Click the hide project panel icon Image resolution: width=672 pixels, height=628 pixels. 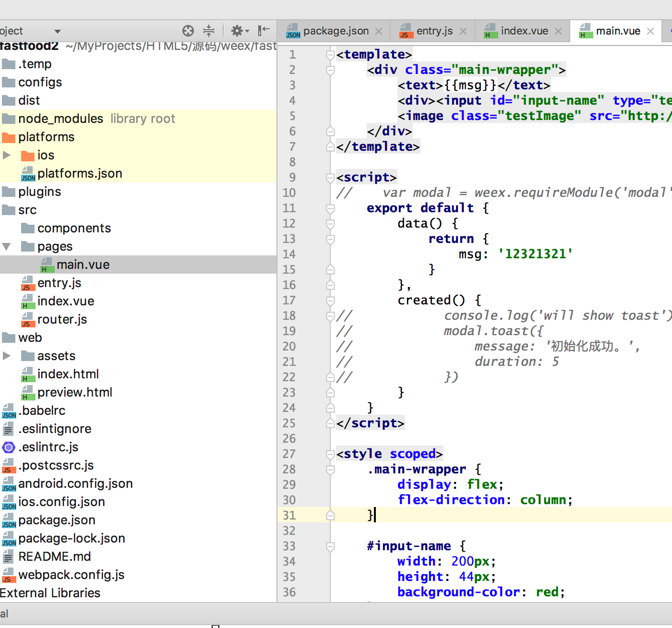tap(264, 31)
